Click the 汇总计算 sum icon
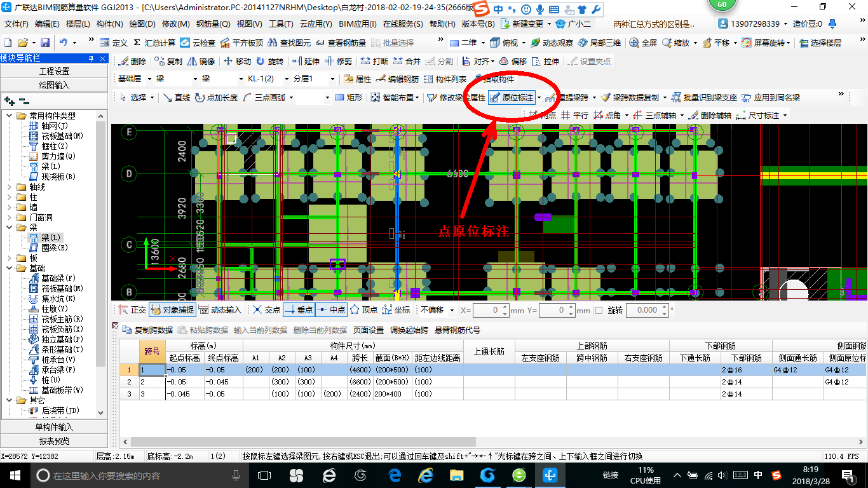Viewport: 868px width, 488px height. click(137, 43)
